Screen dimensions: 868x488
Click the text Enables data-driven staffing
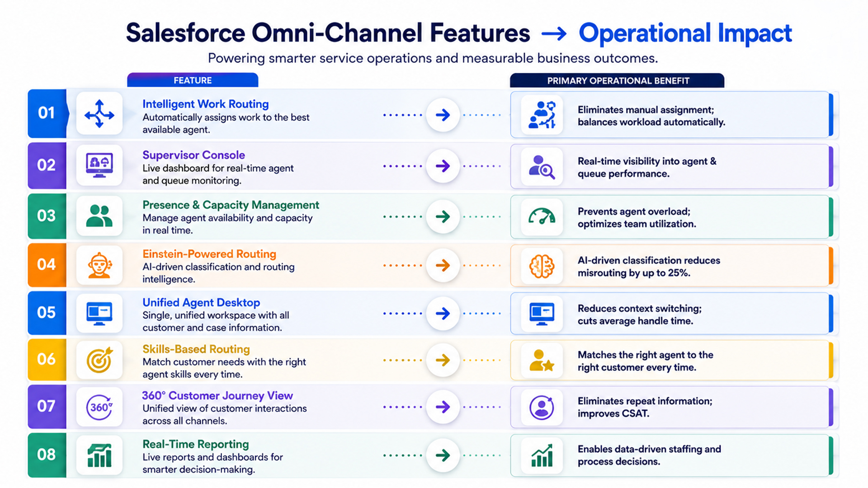tap(649, 449)
